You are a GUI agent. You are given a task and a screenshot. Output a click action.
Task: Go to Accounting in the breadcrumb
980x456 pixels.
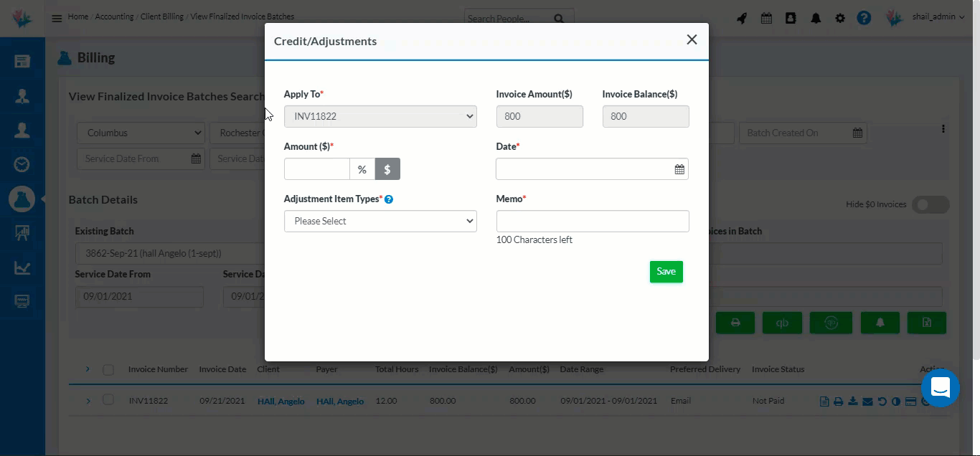[114, 16]
